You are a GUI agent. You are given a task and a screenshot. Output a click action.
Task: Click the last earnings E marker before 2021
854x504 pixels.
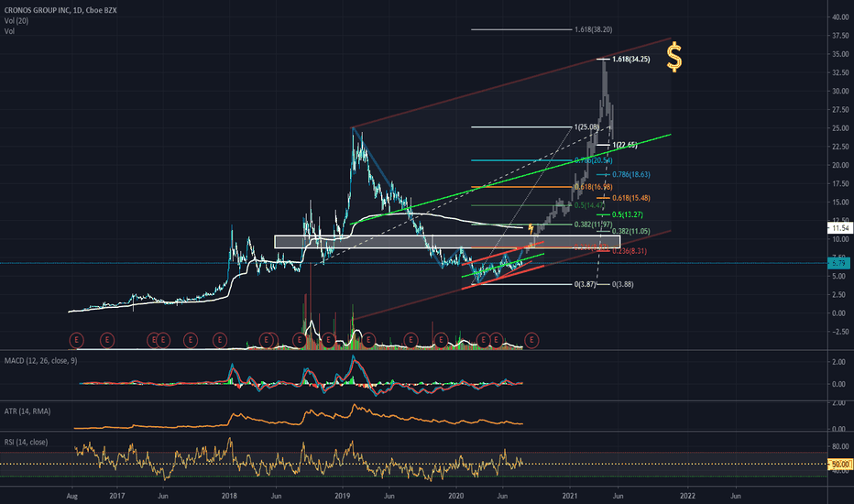(x=531, y=341)
